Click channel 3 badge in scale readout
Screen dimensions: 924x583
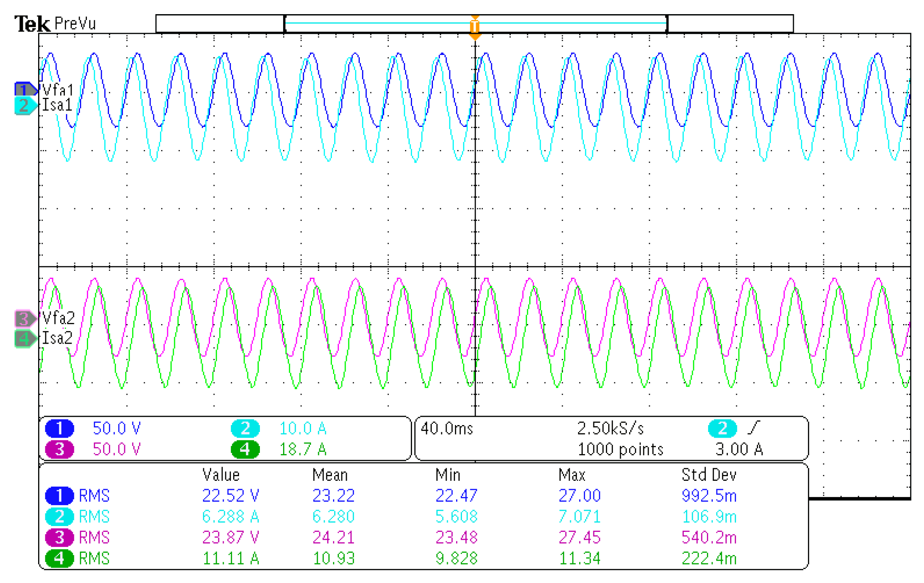coord(59,449)
